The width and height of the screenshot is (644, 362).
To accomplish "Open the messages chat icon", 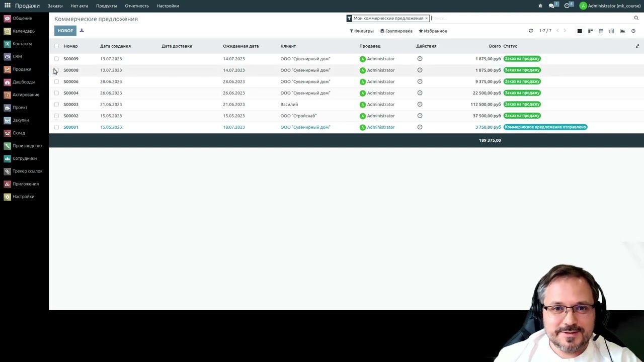I will (552, 6).
